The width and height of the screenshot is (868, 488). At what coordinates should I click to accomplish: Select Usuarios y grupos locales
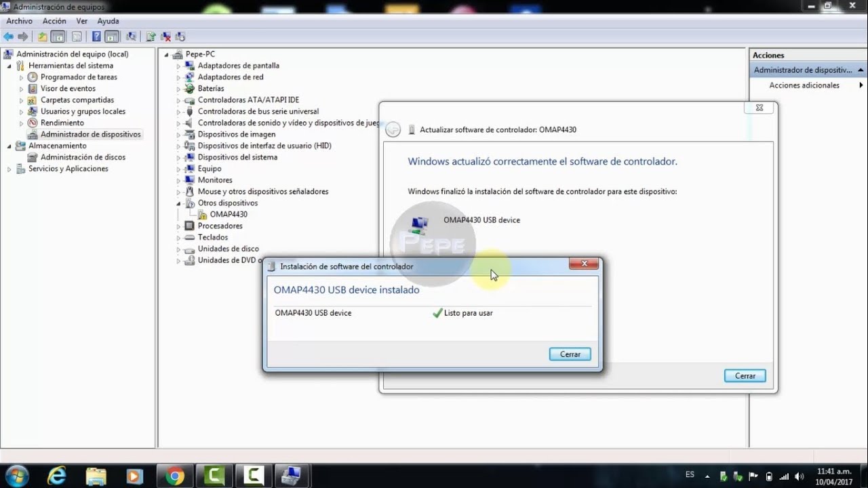(x=83, y=112)
